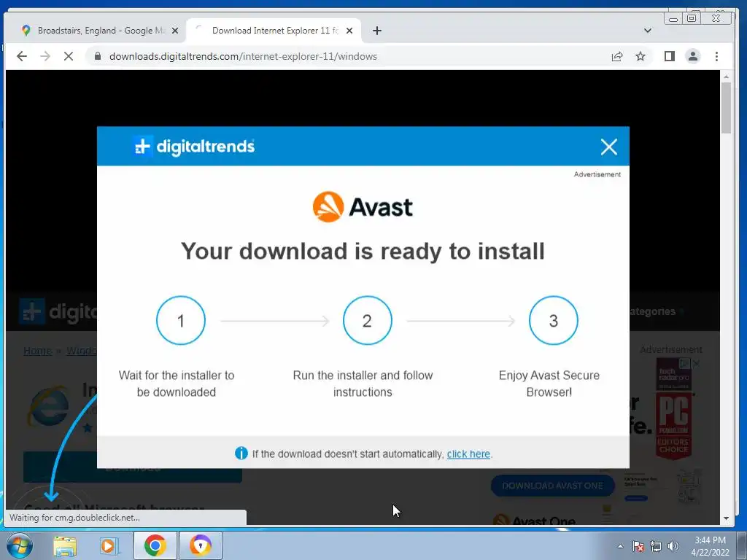The height and width of the screenshot is (560, 747).
Task: Show hidden system tray icons
Action: pyautogui.click(x=620, y=546)
